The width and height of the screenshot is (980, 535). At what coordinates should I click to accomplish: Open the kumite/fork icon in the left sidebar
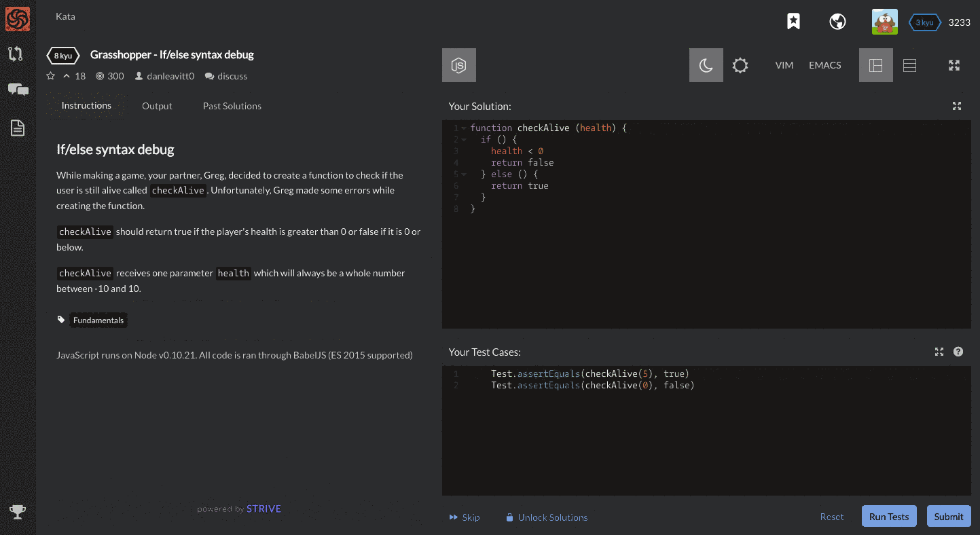[17, 54]
